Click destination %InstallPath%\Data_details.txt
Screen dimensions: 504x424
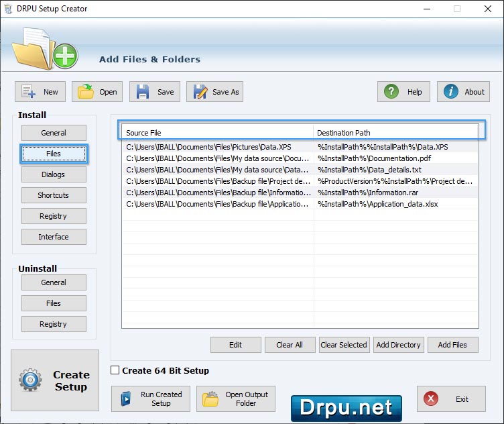(369, 170)
